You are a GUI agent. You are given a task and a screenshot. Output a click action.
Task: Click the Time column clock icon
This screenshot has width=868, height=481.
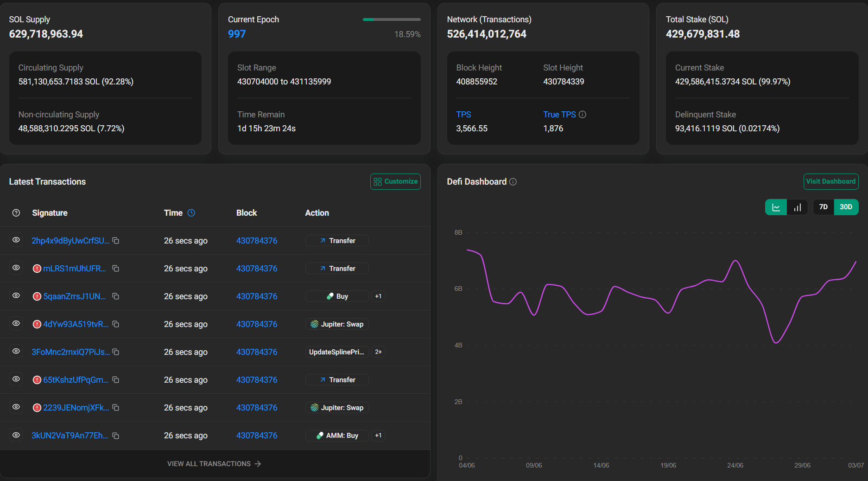click(x=191, y=213)
